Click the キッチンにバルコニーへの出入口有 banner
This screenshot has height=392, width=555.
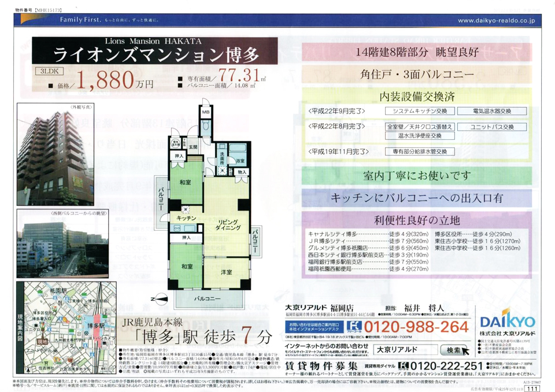click(417, 198)
